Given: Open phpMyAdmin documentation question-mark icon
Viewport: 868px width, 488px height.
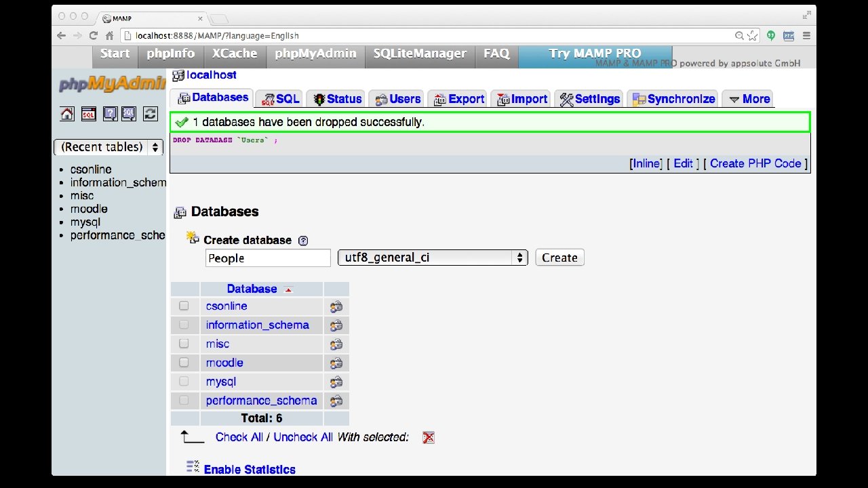Looking at the screenshot, I should [x=109, y=115].
